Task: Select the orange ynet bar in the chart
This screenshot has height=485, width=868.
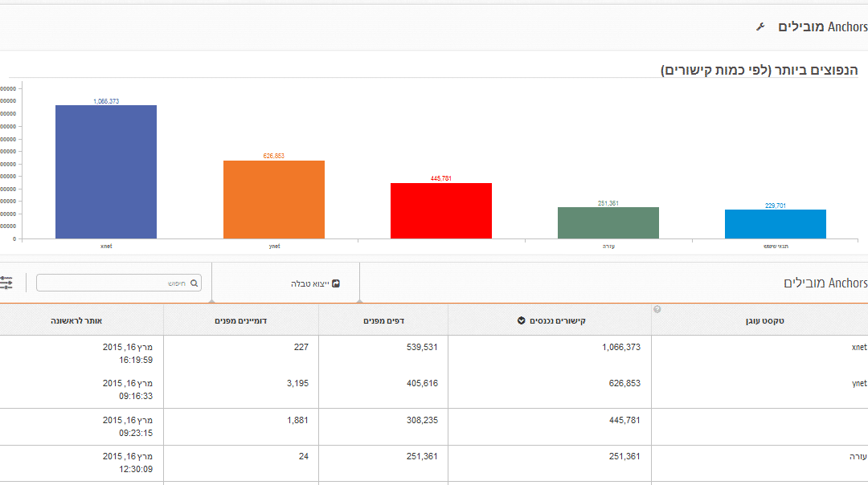Action: [274, 200]
